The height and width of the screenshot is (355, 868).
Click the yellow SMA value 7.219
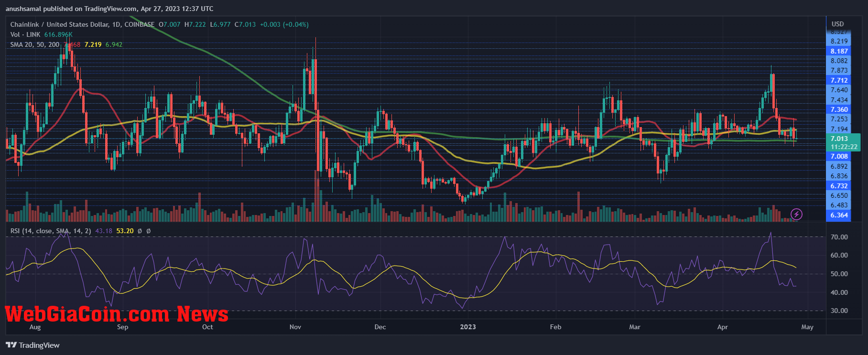[93, 44]
